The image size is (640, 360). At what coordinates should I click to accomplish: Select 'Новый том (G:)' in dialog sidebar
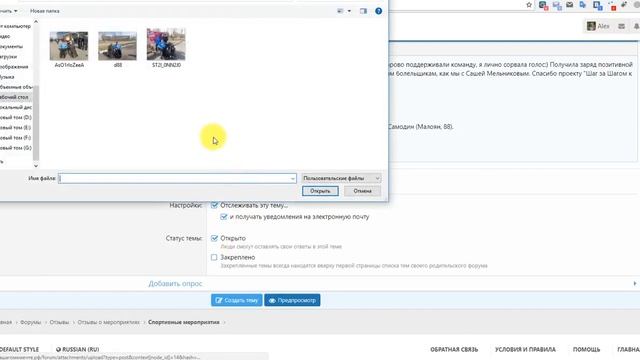coord(16,148)
